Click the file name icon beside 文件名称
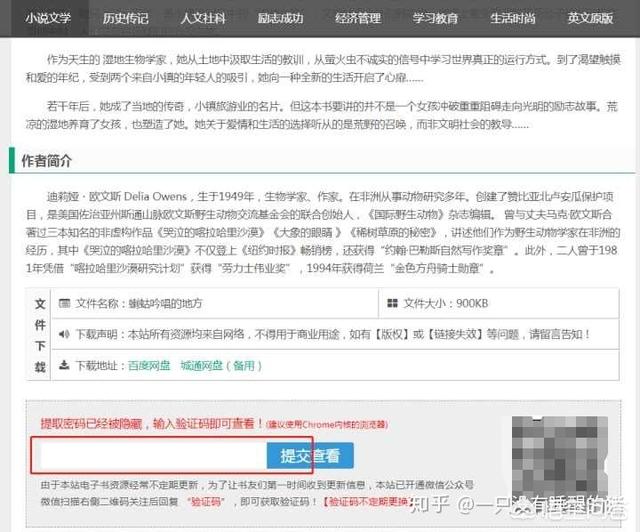Viewport: 640px width, 532px height. click(x=64, y=303)
